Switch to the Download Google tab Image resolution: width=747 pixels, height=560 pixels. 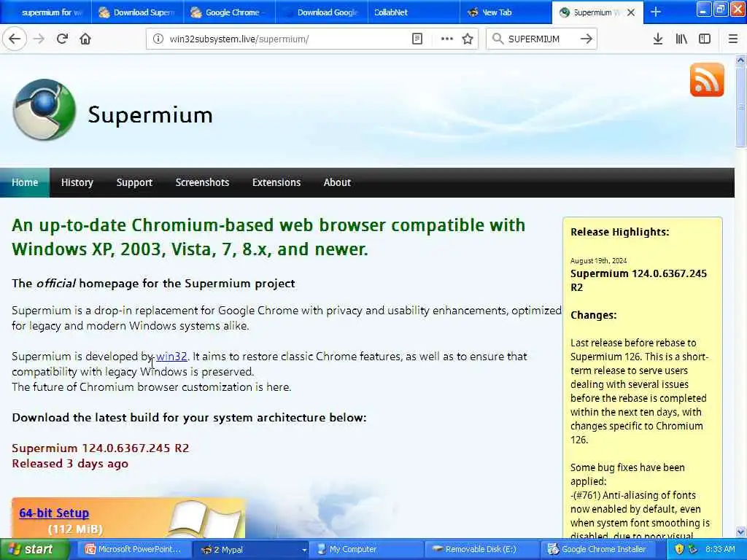coord(321,12)
